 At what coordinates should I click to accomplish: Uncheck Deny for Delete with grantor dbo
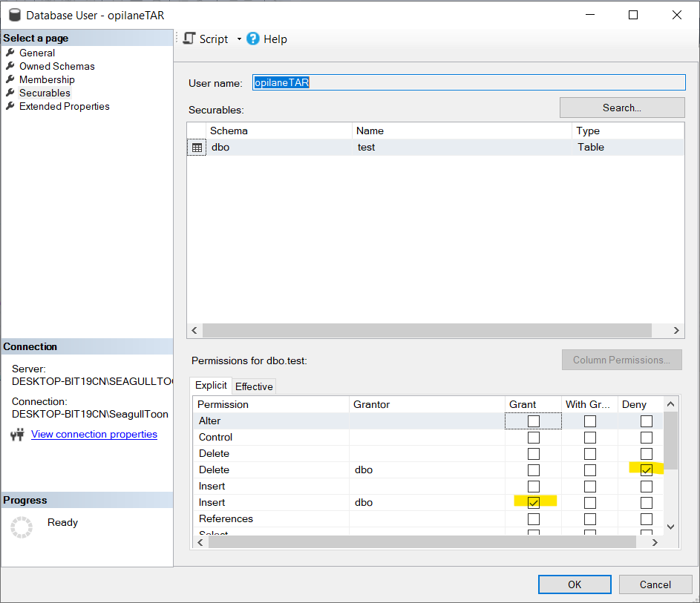(x=647, y=470)
